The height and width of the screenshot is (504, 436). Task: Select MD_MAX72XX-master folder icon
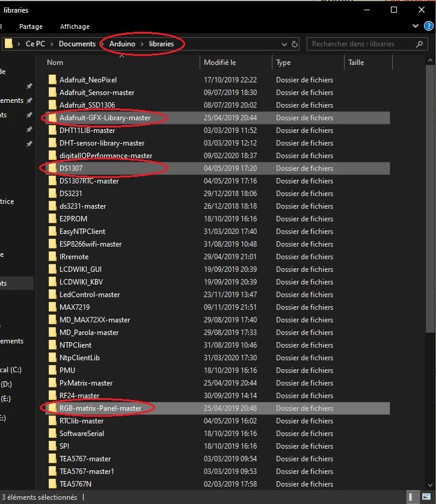[52, 320]
